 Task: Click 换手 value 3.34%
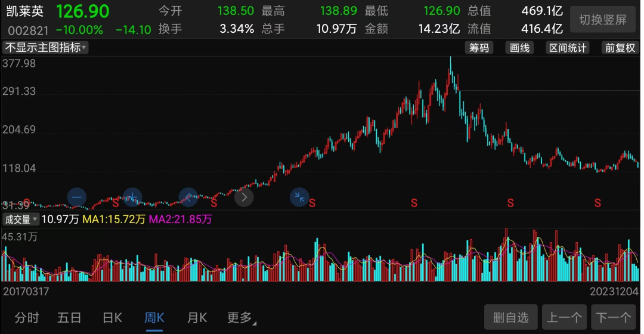point(237,29)
